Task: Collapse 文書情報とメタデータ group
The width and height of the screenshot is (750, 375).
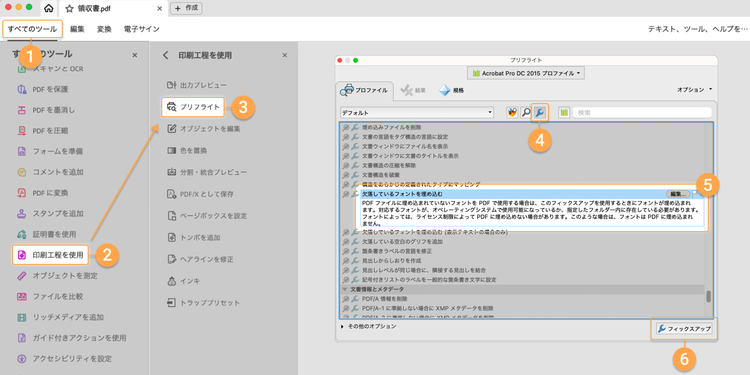Action: (x=344, y=289)
